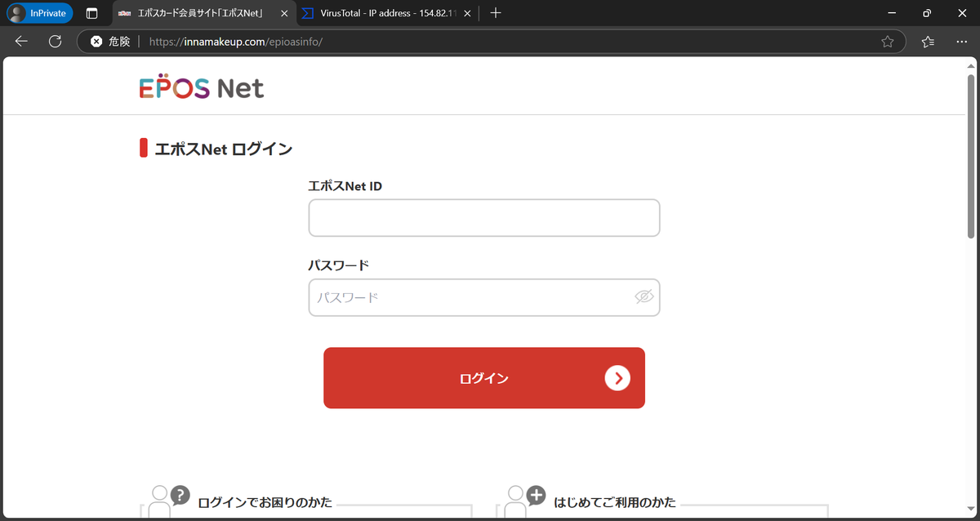Open the tab actions menu icon
This screenshot has height=521, width=980.
[91, 13]
